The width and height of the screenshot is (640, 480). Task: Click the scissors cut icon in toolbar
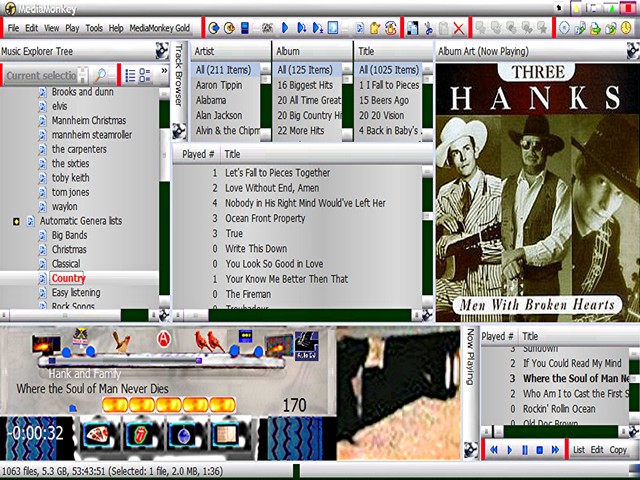click(x=428, y=28)
